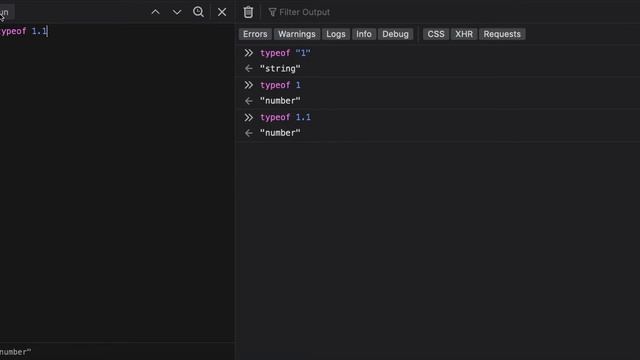
Task: Toggle the Errors filter
Action: pyautogui.click(x=255, y=34)
